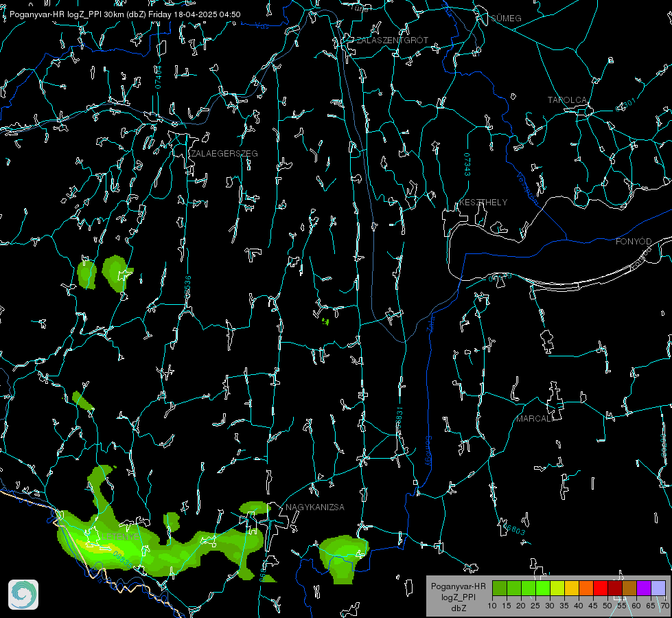This screenshot has width=672, height=618.
Task: Select the ZALASZENTGRÓT label
Action: [x=392, y=40]
